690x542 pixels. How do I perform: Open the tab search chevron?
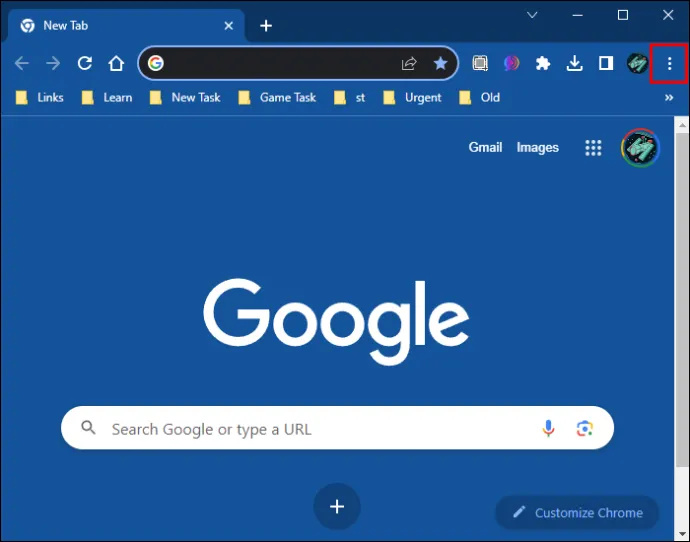pos(532,15)
